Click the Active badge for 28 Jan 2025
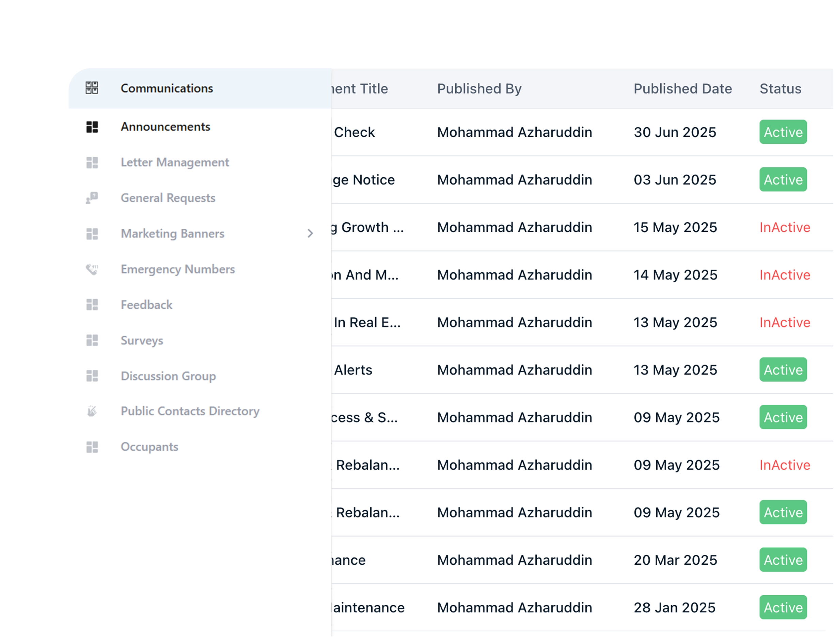 click(783, 607)
